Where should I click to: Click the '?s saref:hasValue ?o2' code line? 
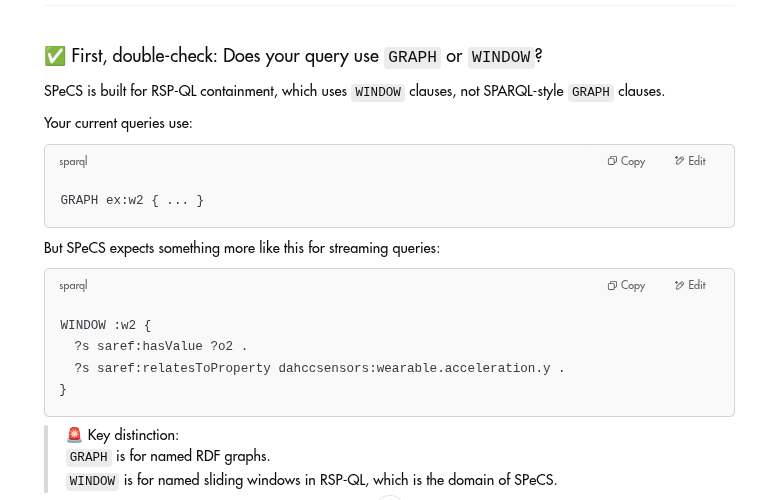pyautogui.click(x=160, y=346)
